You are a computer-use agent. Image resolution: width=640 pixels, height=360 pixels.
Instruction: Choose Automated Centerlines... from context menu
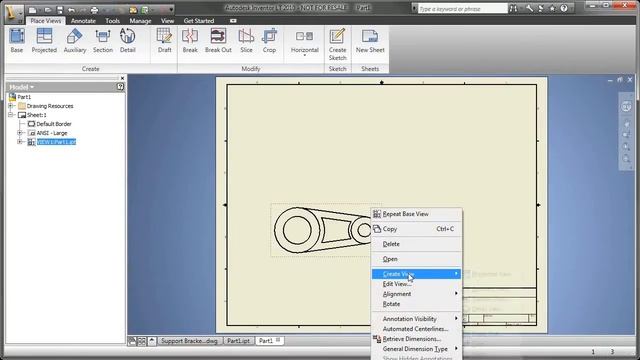click(416, 329)
